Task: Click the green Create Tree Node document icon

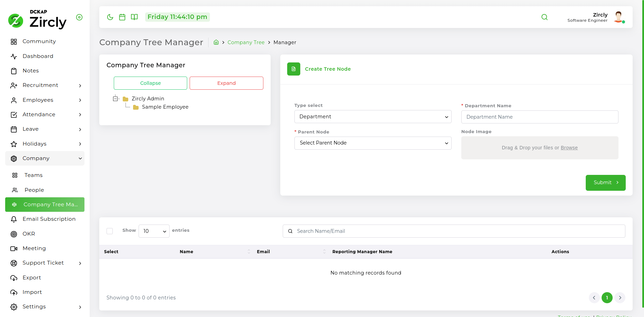Action: point(294,69)
